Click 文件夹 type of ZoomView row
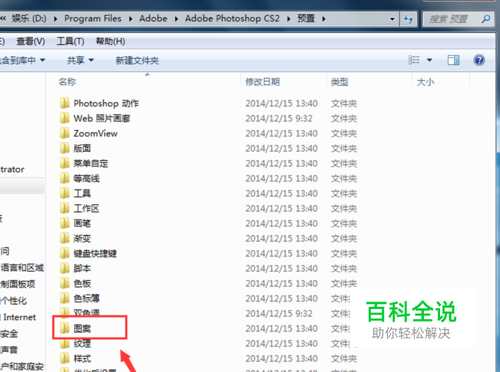Screen dimensions: 500x372 click(x=344, y=133)
